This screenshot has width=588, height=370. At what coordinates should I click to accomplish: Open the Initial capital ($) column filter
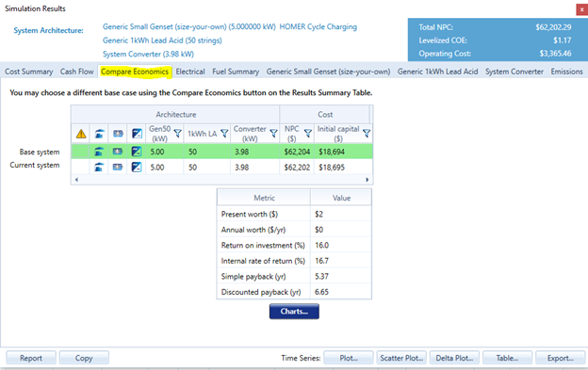tap(367, 134)
